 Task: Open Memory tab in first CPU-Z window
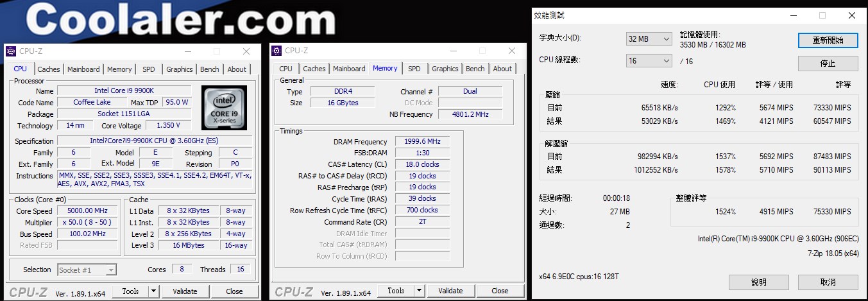pos(119,69)
